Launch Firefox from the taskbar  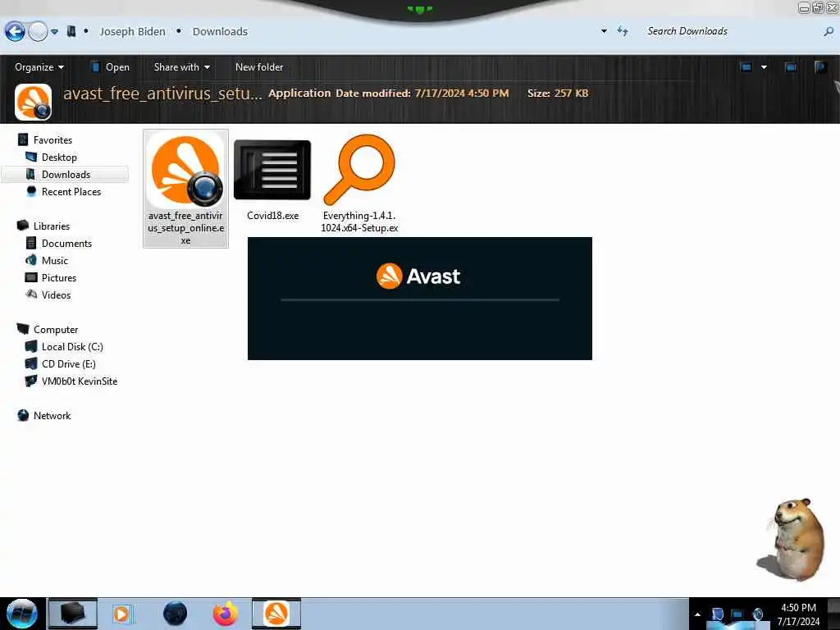[226, 614]
